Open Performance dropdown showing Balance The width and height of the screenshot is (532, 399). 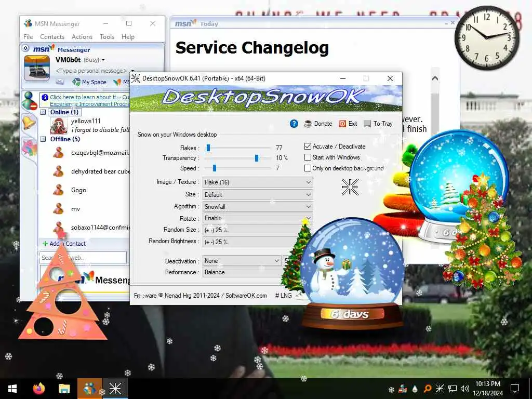(x=244, y=272)
